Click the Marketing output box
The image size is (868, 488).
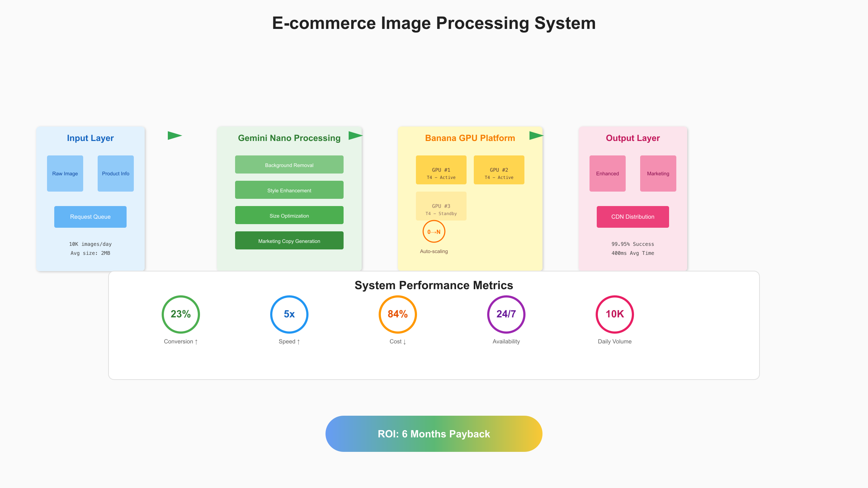658,174
